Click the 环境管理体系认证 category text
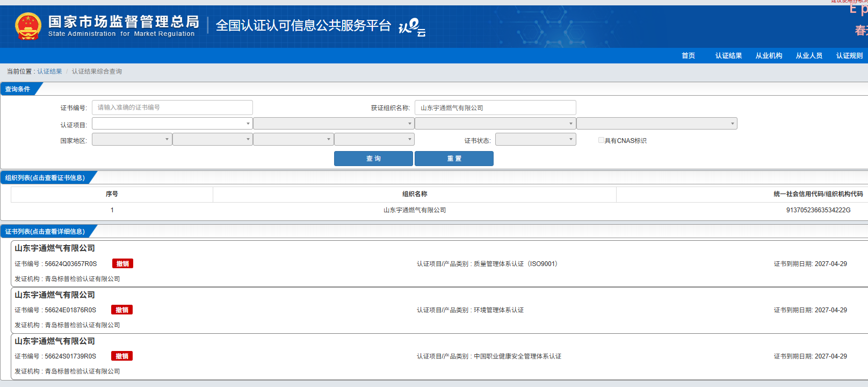868x387 pixels. point(499,310)
